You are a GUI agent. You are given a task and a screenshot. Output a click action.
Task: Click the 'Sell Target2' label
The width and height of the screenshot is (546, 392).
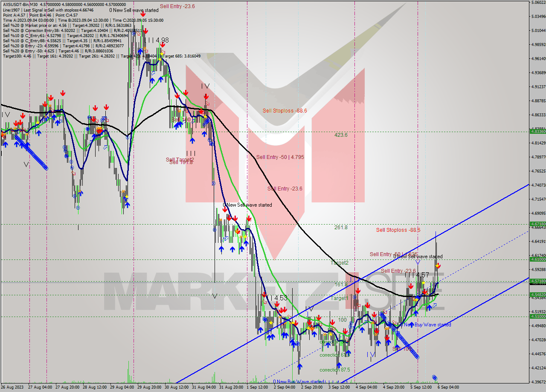tap(180, 159)
